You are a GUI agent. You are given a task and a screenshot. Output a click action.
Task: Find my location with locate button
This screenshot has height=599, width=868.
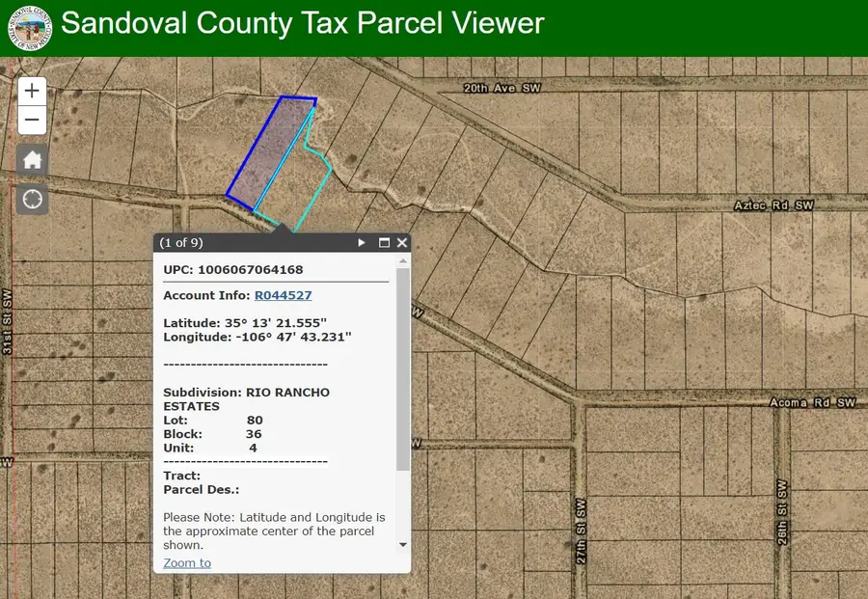click(x=32, y=199)
